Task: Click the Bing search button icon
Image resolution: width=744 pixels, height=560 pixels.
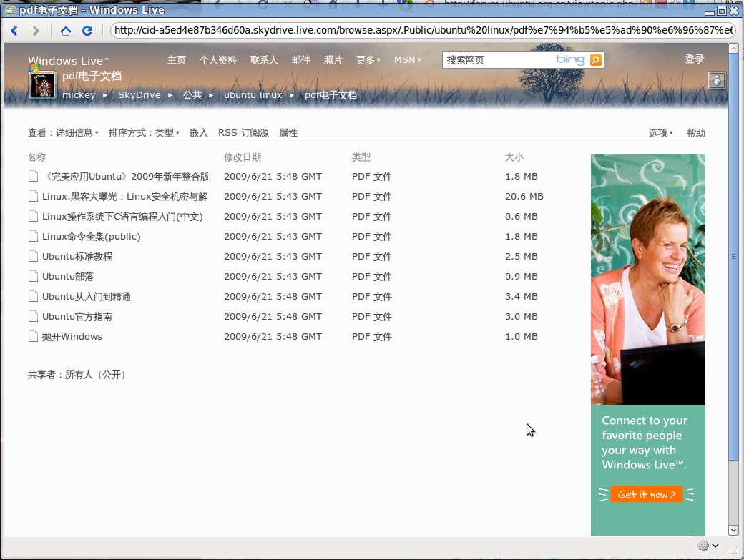Action: pyautogui.click(x=595, y=60)
